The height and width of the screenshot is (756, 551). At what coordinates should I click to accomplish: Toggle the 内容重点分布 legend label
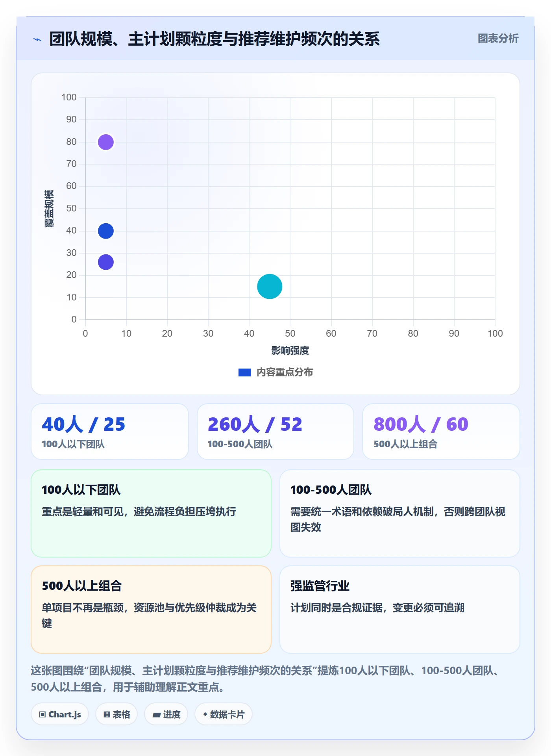tap(285, 372)
